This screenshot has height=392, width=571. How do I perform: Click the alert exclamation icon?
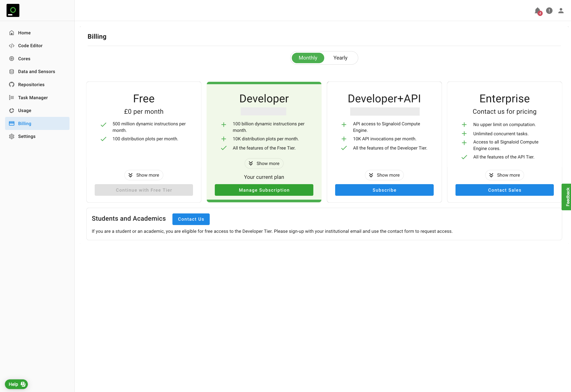[x=549, y=11]
